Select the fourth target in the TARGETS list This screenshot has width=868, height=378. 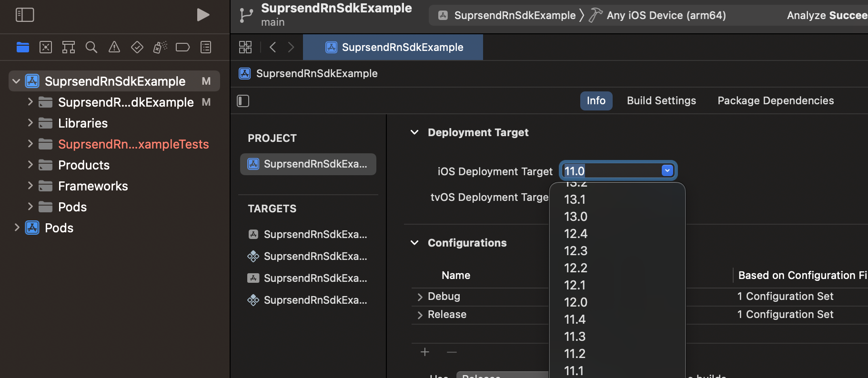coord(308,300)
